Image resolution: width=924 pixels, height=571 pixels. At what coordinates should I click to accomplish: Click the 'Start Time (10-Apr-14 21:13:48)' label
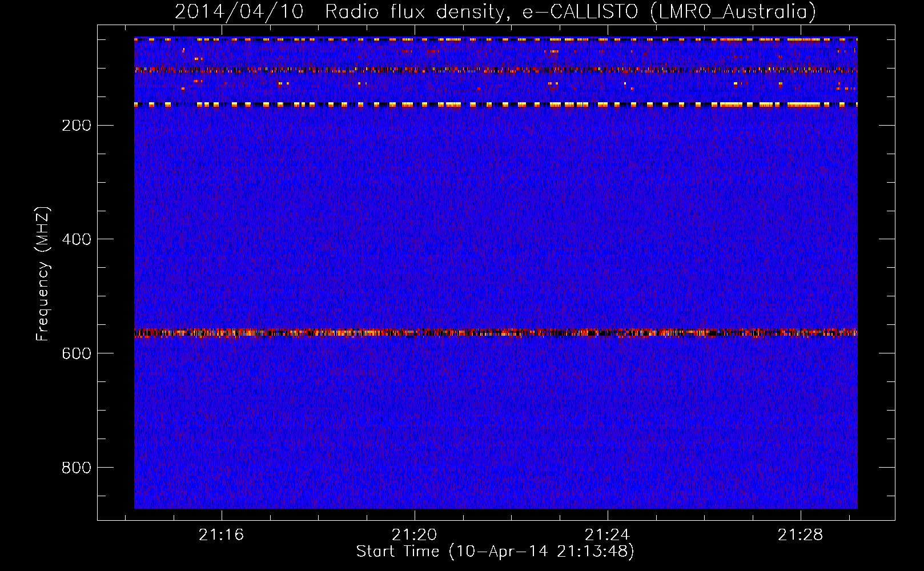(x=495, y=552)
